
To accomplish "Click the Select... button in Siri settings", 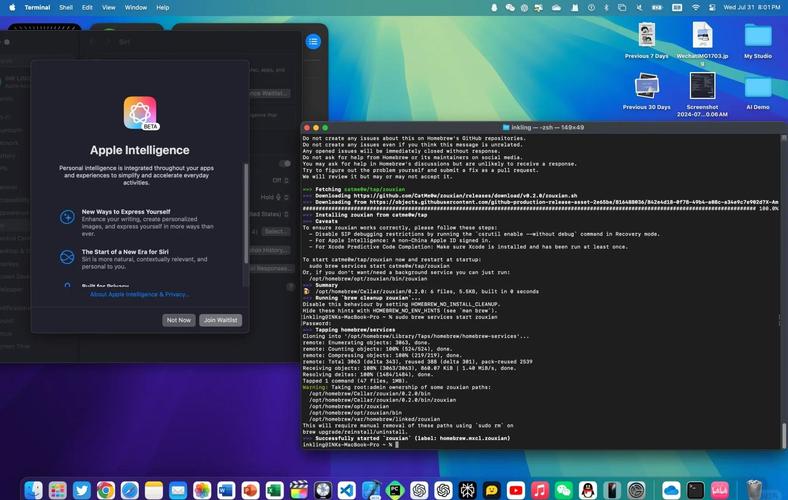I will coord(275,231).
